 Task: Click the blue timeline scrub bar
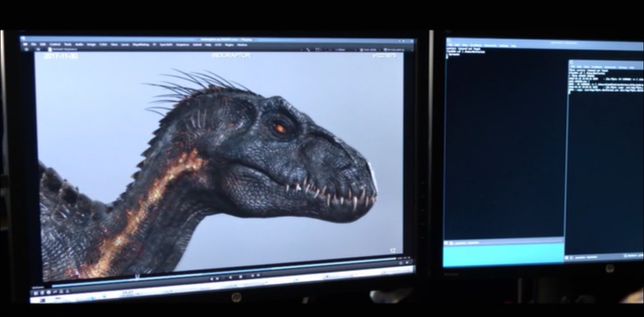224,273
